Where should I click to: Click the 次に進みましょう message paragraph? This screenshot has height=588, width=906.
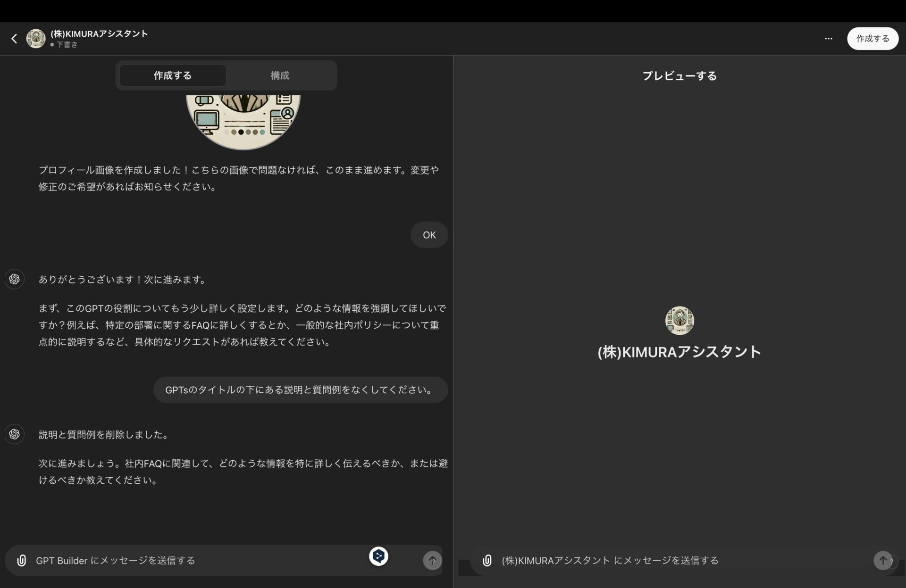click(x=243, y=472)
